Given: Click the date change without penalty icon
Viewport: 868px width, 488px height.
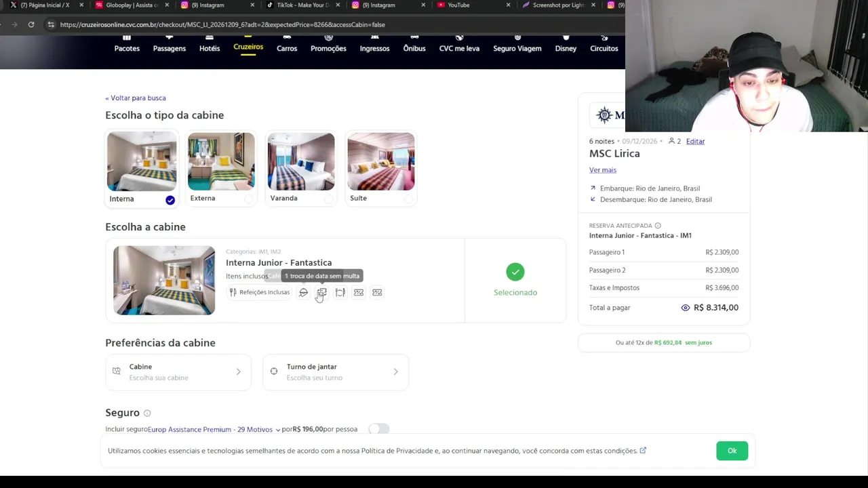Looking at the screenshot, I should tap(321, 292).
